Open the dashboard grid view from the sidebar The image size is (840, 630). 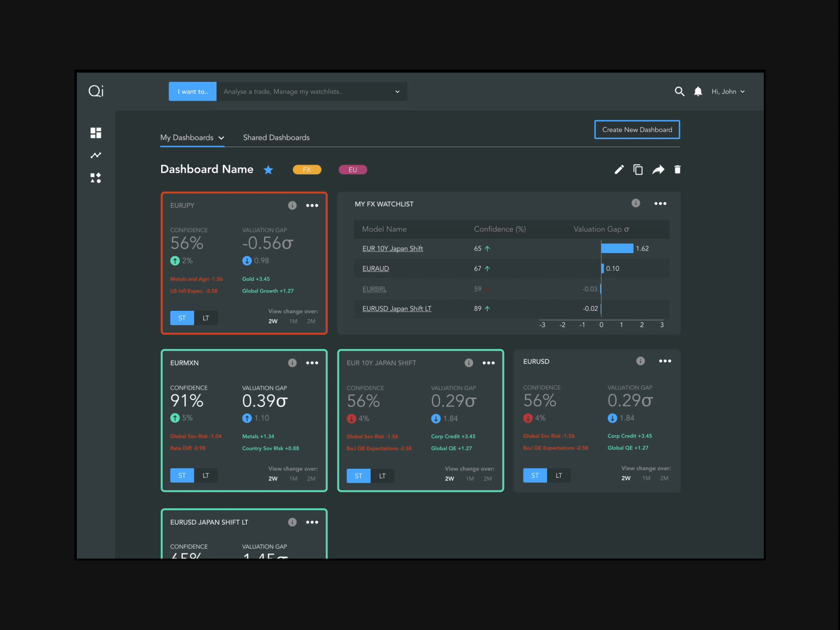[x=96, y=133]
